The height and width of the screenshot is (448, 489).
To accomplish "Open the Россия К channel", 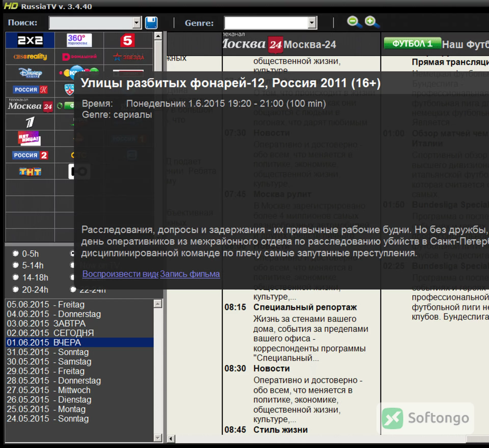I will 30,89.
